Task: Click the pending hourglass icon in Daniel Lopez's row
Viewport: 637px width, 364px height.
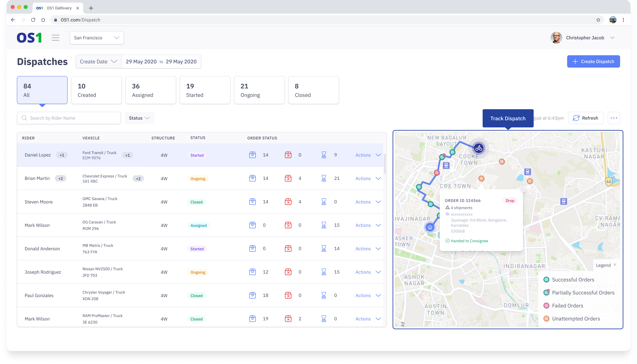Action: tap(324, 155)
